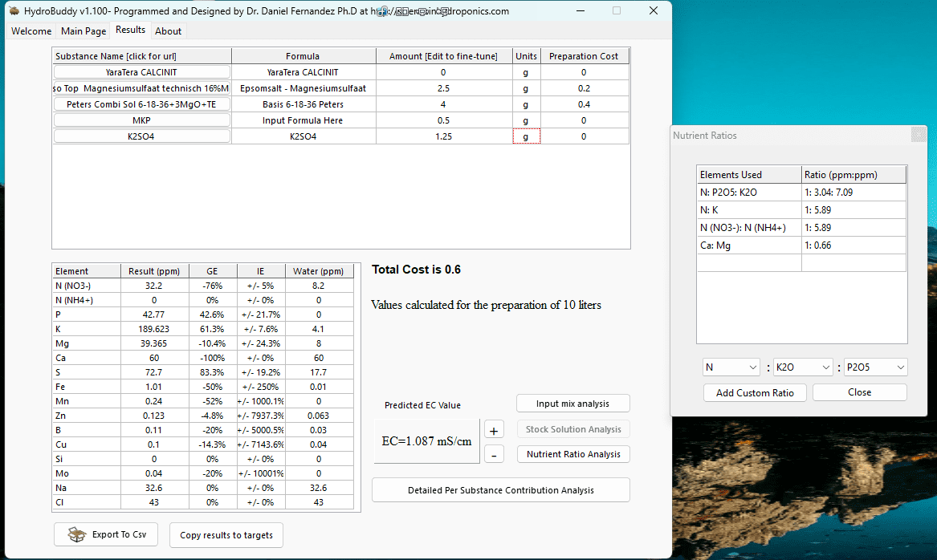Viewport: 937px width, 560px height.
Task: Minimize the HydroBuddy window
Action: pyautogui.click(x=581, y=10)
